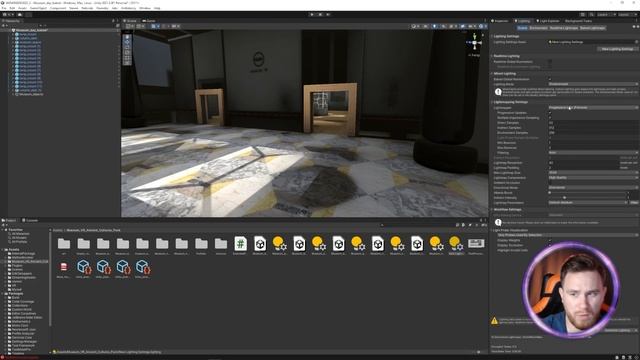Screen dimensions: 640x360
Task: Select the Transform tool in Scene overlay
Action: [x=127, y=63]
